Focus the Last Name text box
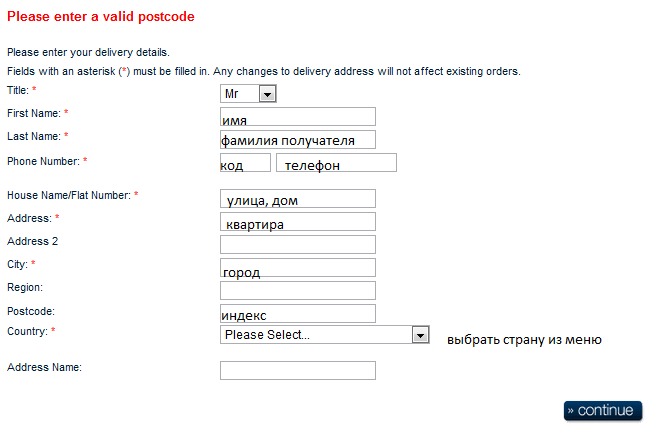The image size is (665, 435). pos(298,139)
